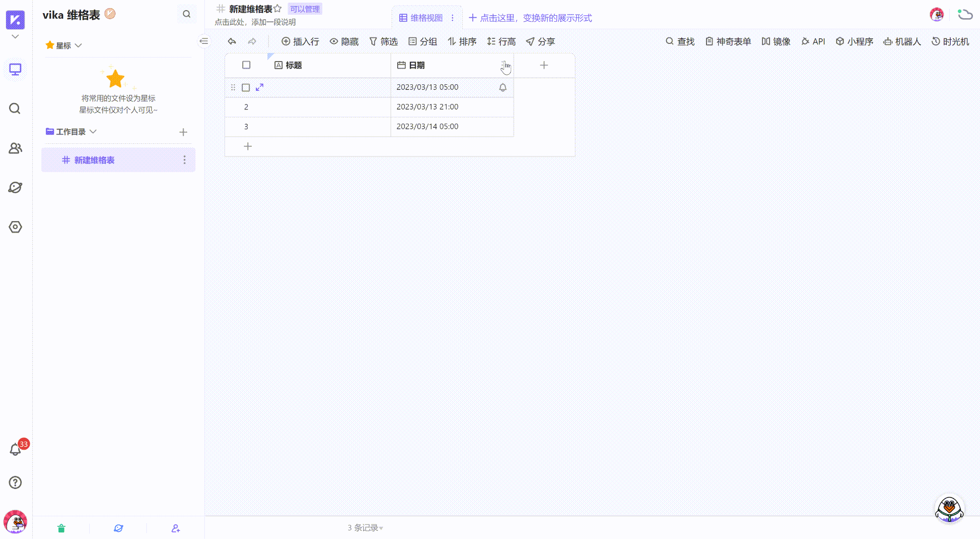Viewport: 980px width, 539px height.
Task: Open more options for 日期 column header
Action: [505, 65]
